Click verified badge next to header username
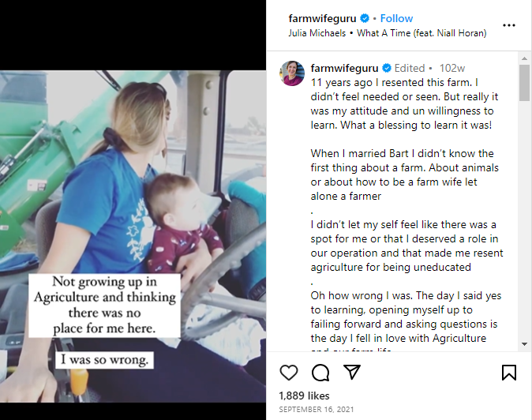 pos(365,18)
